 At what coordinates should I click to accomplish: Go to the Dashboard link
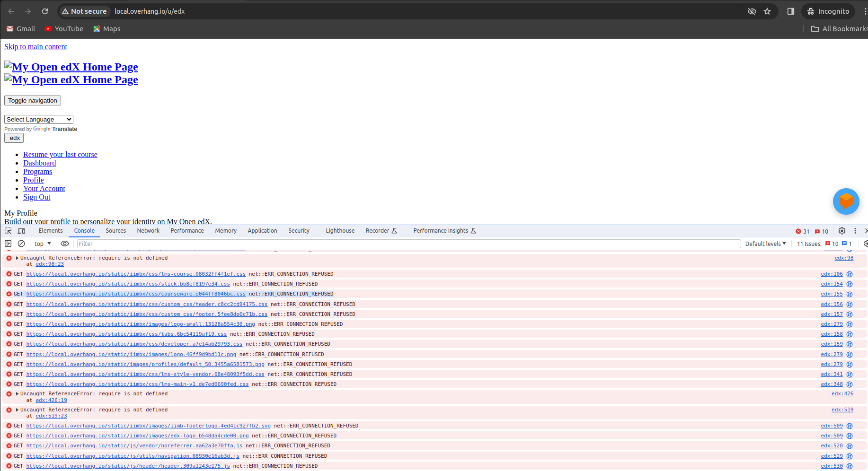tap(39, 163)
